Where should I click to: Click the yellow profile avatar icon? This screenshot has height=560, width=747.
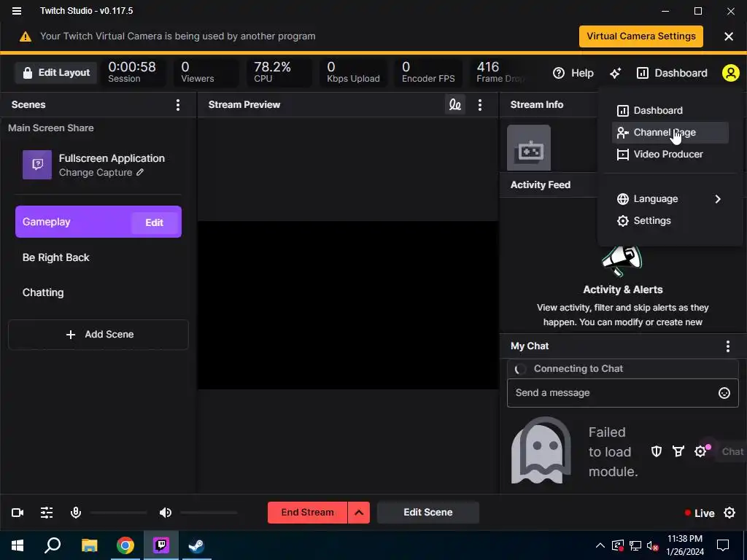tap(730, 73)
